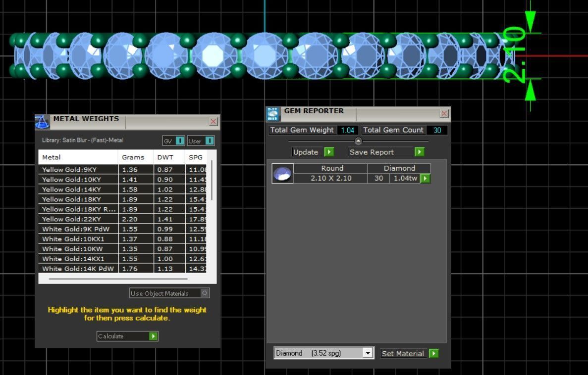Click green arrow beside Save Report
This screenshot has width=588, height=375.
[419, 152]
